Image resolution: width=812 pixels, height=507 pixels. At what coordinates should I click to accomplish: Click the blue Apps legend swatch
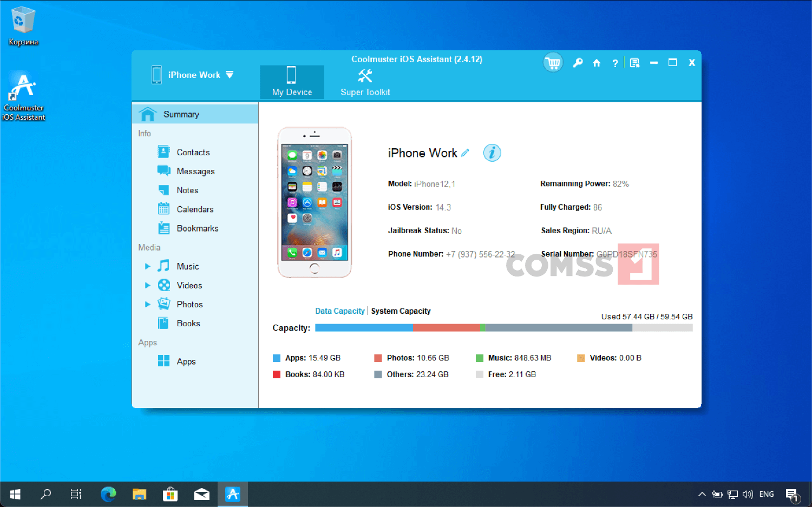click(277, 358)
